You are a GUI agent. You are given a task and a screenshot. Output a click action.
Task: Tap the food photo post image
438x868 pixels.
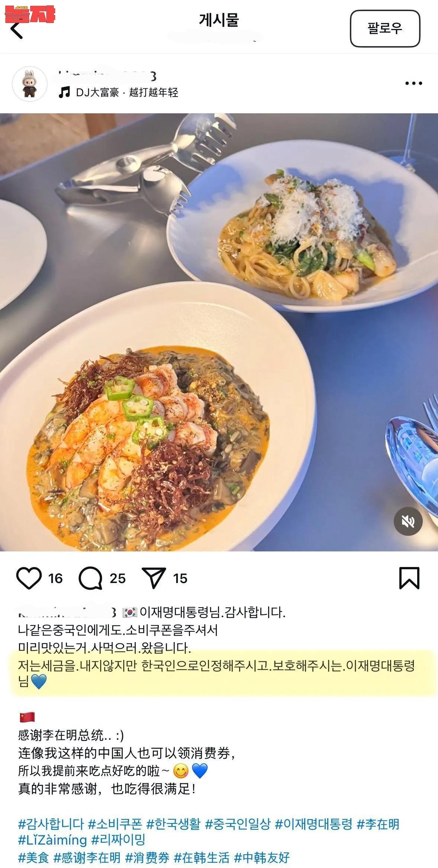pos(219,332)
